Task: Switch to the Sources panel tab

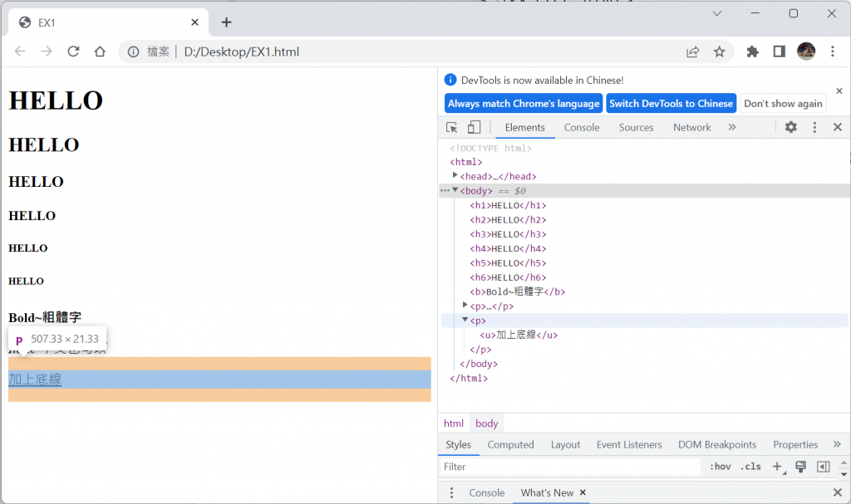Action: [x=636, y=128]
